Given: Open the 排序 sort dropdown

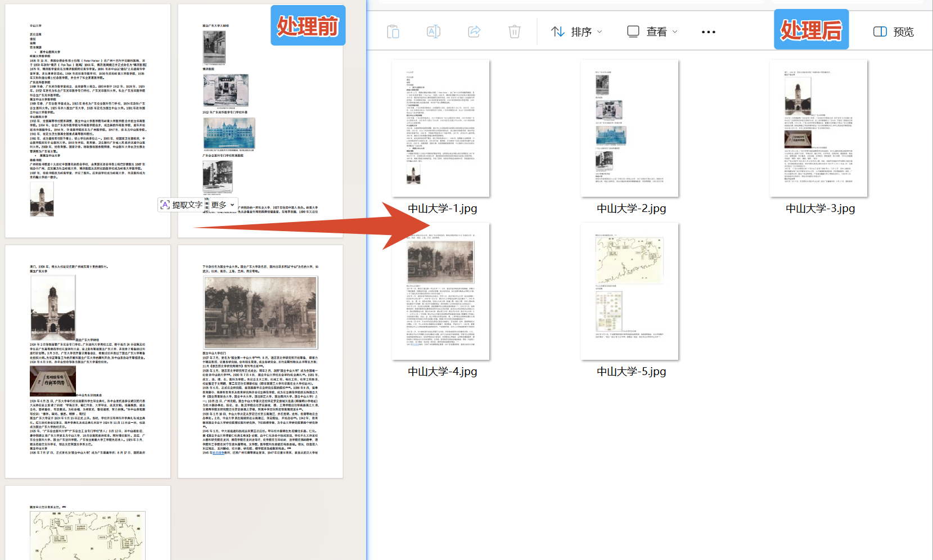Looking at the screenshot, I should [576, 31].
